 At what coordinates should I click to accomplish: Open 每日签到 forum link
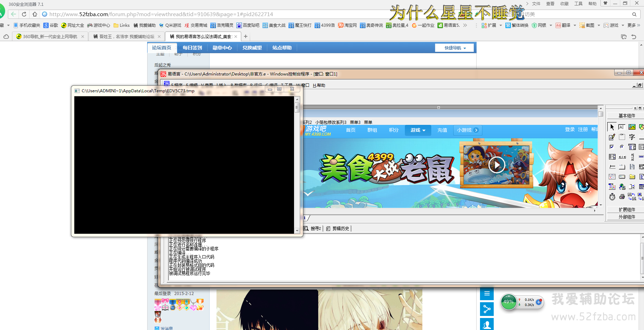click(192, 48)
